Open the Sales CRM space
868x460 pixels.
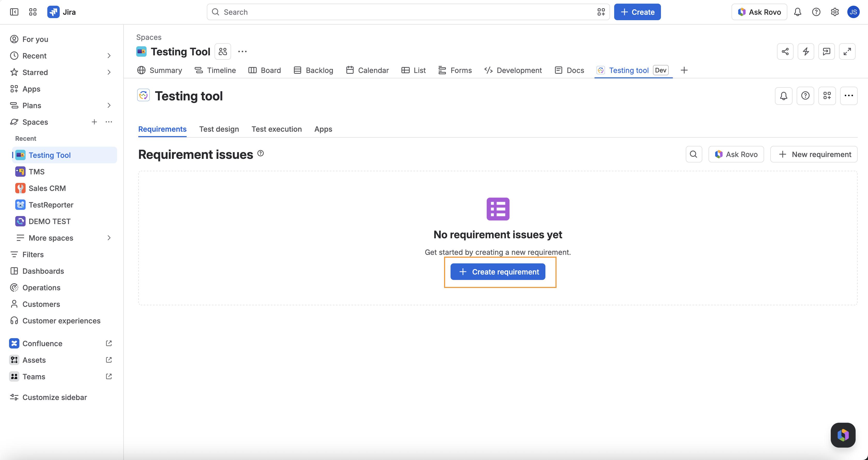point(64,188)
